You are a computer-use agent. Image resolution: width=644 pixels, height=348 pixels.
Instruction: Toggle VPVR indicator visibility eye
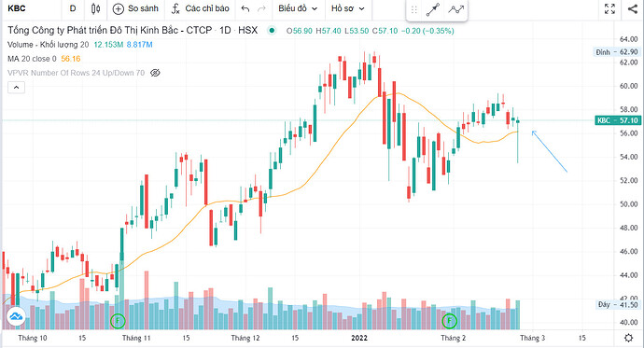(x=155, y=73)
